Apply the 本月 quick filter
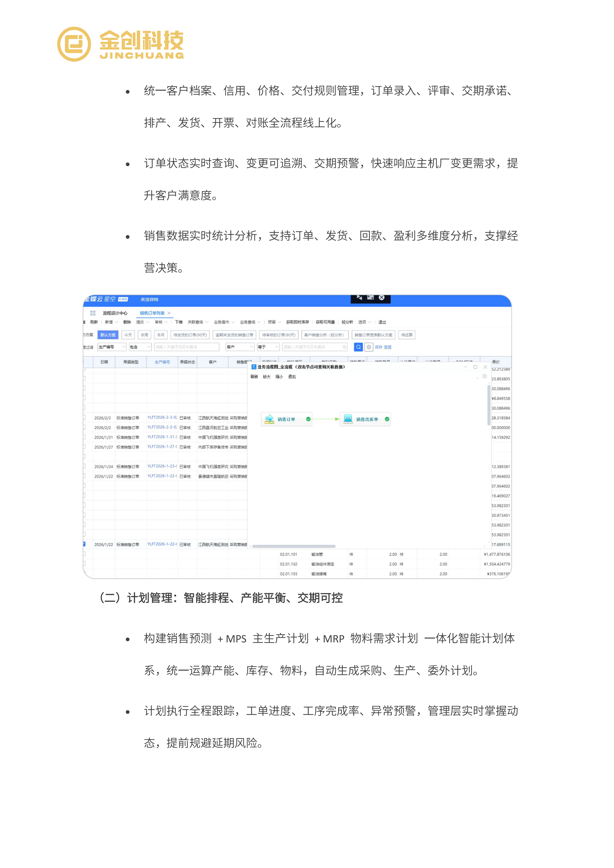 [x=161, y=335]
